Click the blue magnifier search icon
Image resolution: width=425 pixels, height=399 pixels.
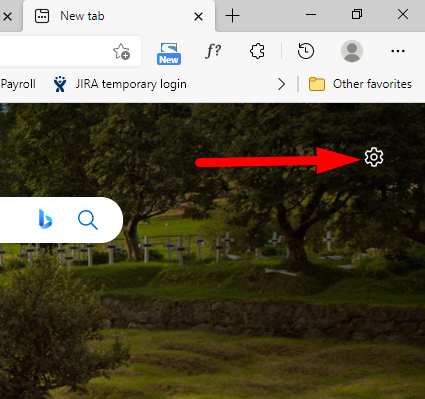(88, 220)
